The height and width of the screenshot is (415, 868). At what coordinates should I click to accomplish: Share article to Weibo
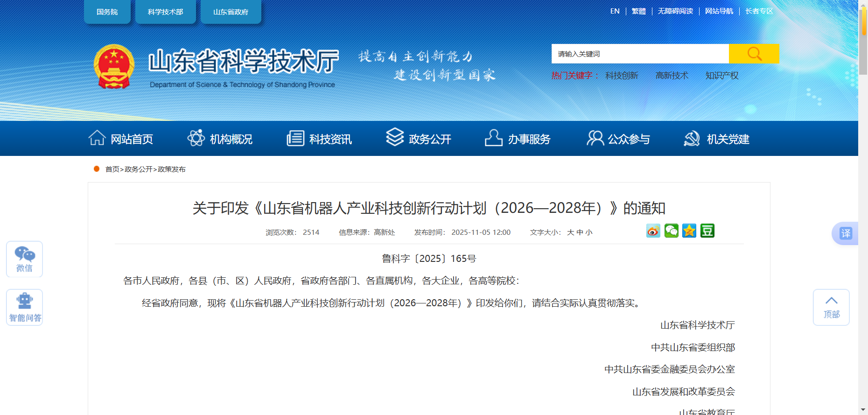tap(653, 231)
